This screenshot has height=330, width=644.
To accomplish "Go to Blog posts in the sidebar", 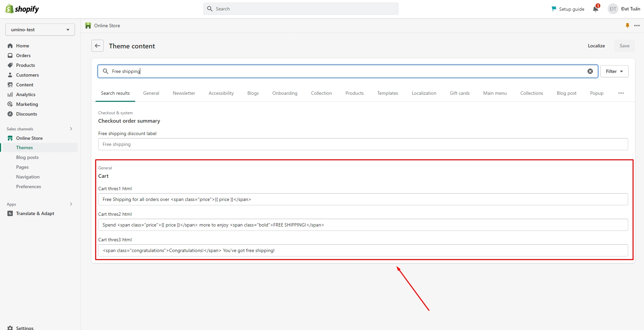I will coord(27,157).
